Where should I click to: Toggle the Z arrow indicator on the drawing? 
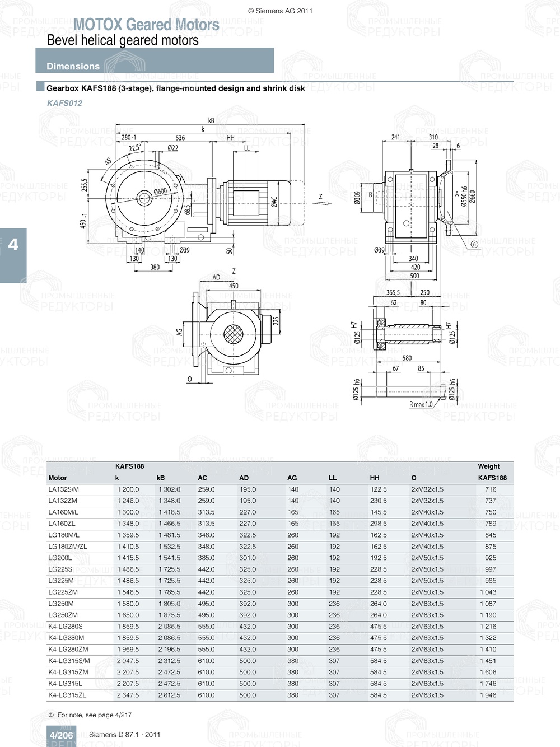(x=320, y=198)
